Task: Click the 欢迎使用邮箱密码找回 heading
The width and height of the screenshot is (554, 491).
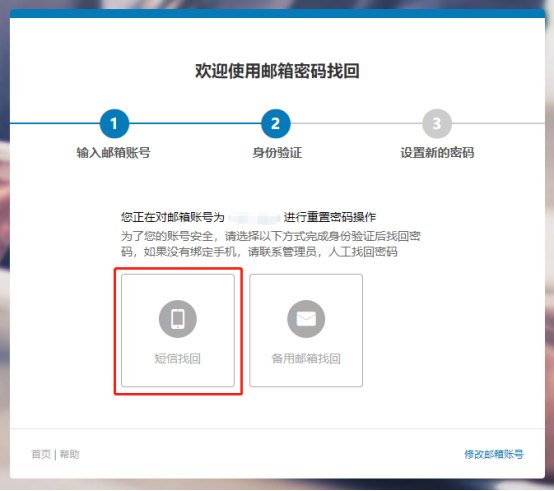Action: pos(277,71)
